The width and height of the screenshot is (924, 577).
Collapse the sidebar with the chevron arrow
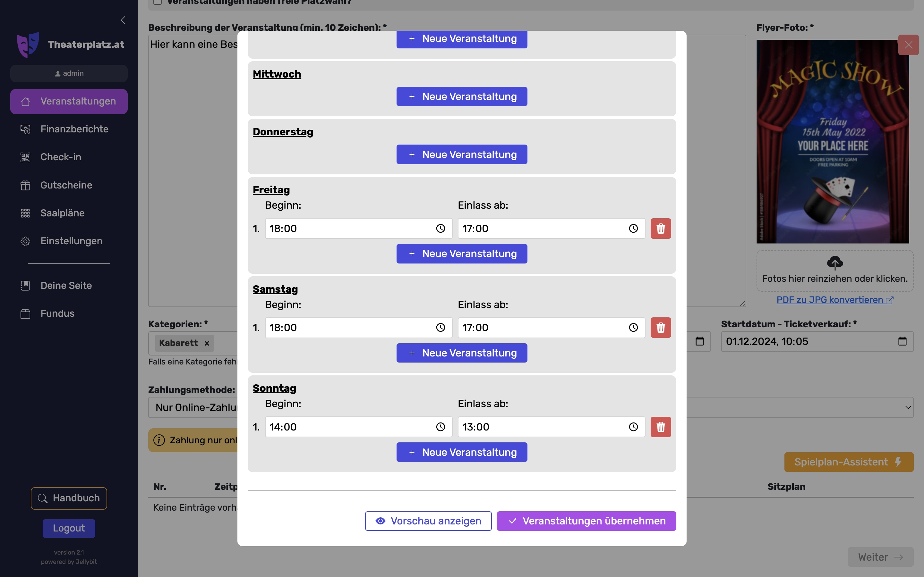[x=123, y=20]
